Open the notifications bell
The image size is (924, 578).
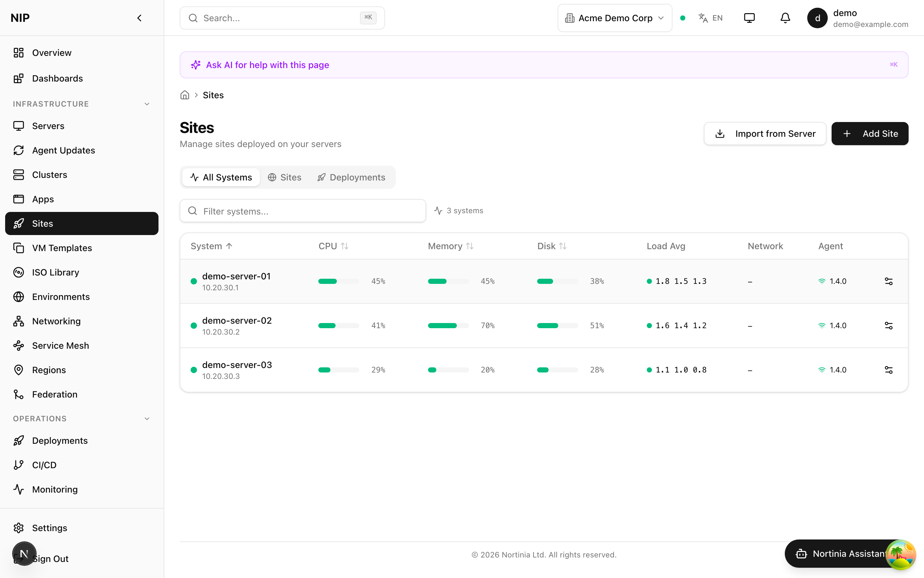pos(785,18)
